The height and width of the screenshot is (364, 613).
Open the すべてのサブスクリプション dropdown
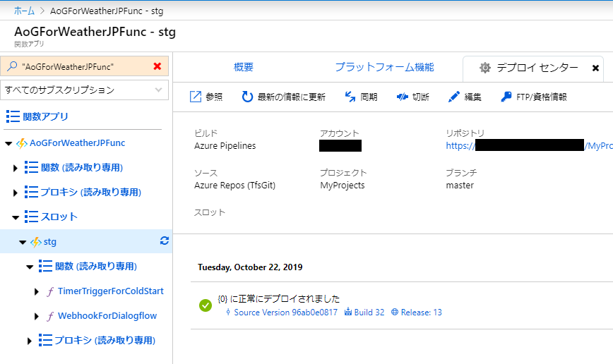click(85, 90)
